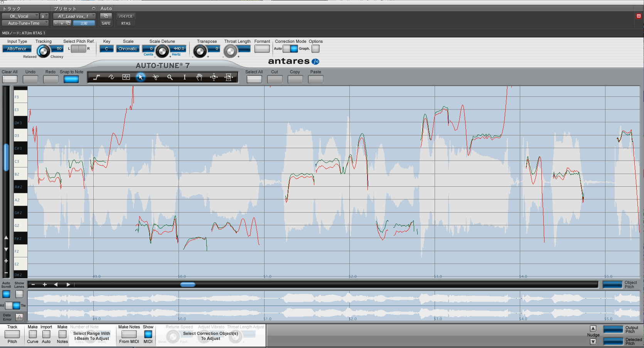
Task: Toggle Show Lanes
Action: click(19, 294)
